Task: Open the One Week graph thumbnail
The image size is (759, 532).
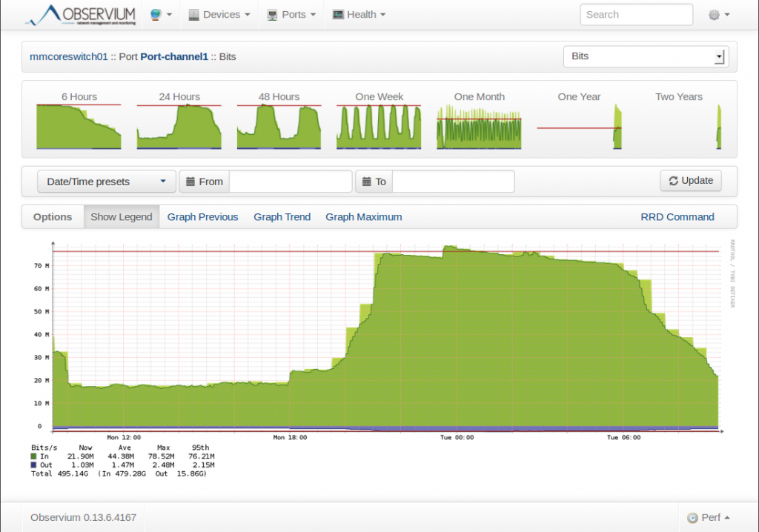Action: tap(378, 126)
